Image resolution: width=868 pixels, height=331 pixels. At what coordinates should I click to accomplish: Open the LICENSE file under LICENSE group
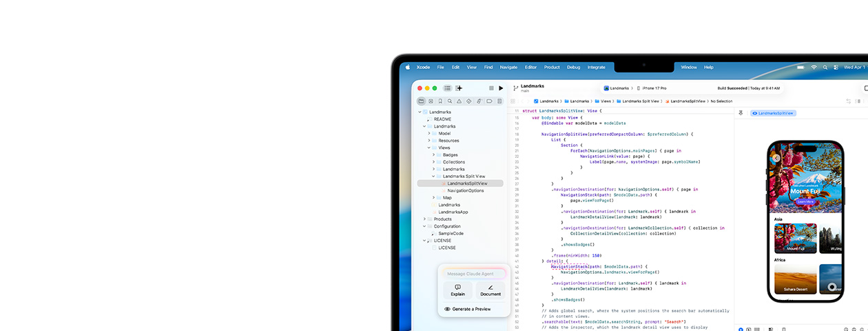coord(446,248)
